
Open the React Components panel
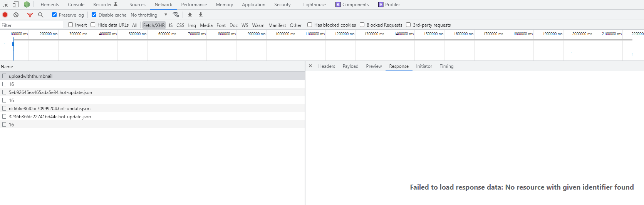(352, 5)
